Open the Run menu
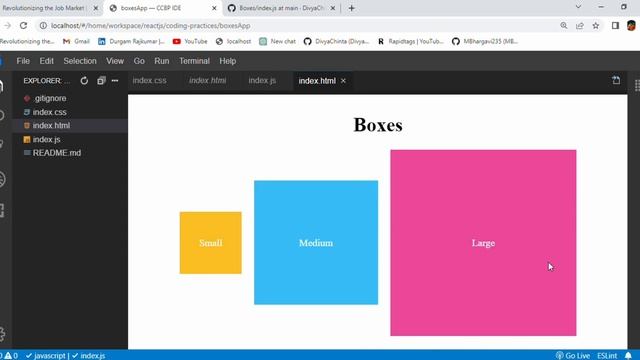The width and height of the screenshot is (640, 360). point(162,61)
